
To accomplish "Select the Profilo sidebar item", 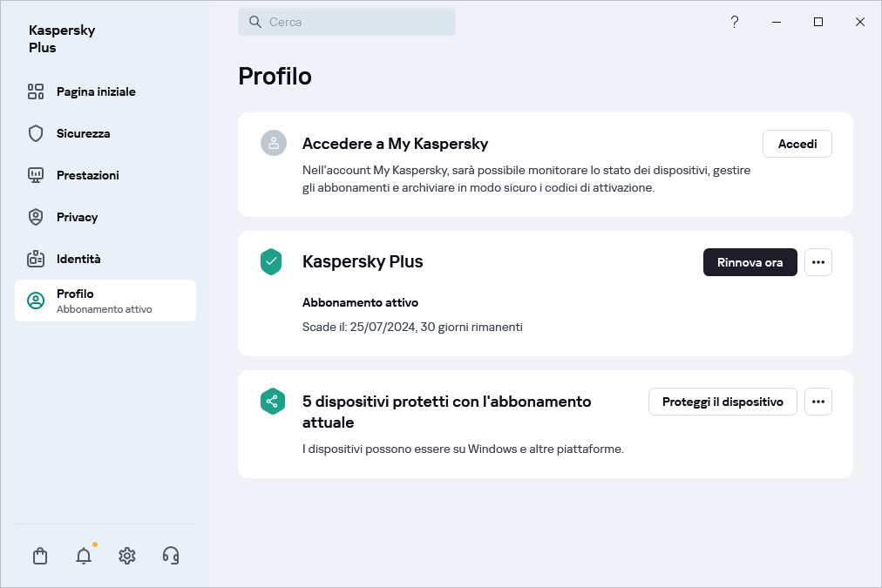I will click(x=105, y=301).
